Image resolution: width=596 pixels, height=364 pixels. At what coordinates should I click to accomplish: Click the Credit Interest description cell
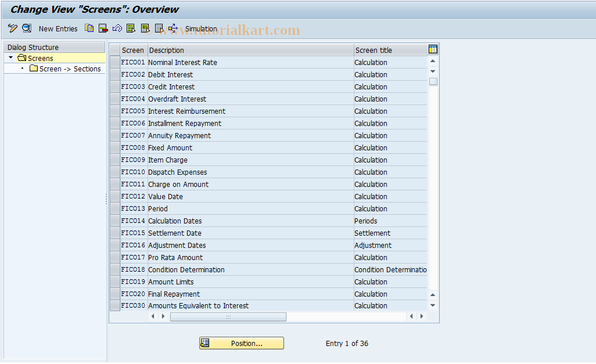(x=250, y=87)
